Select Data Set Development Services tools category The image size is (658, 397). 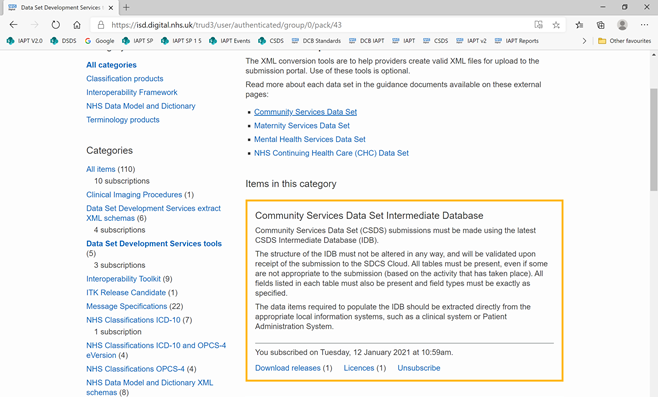(154, 243)
